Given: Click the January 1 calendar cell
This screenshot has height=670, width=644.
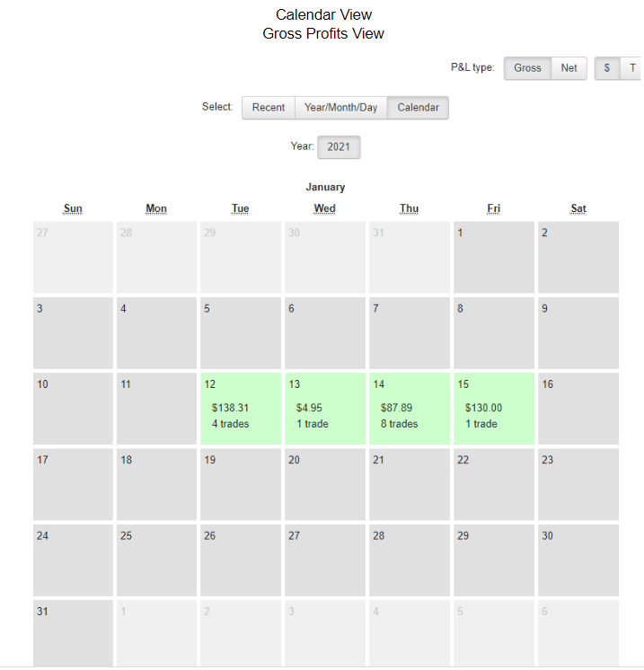Looking at the screenshot, I should (x=494, y=257).
